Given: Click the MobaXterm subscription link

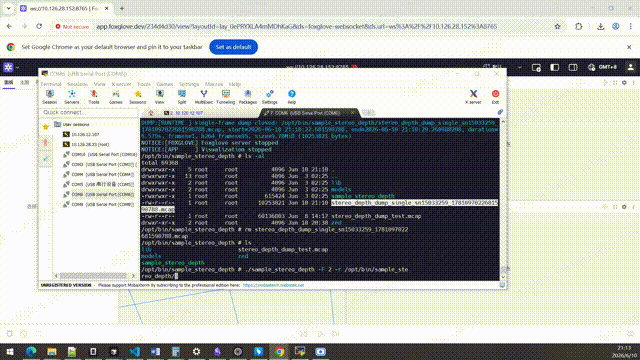Looking at the screenshot, I should pos(273,285).
